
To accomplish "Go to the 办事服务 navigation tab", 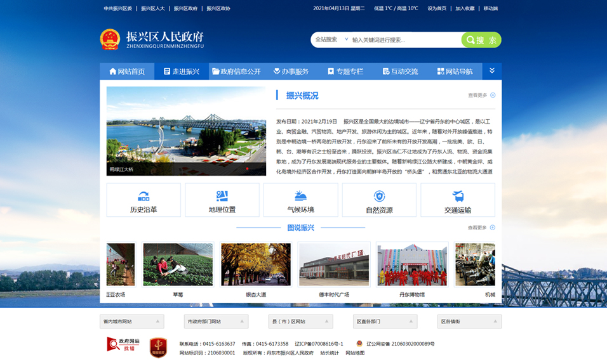I will [291, 72].
